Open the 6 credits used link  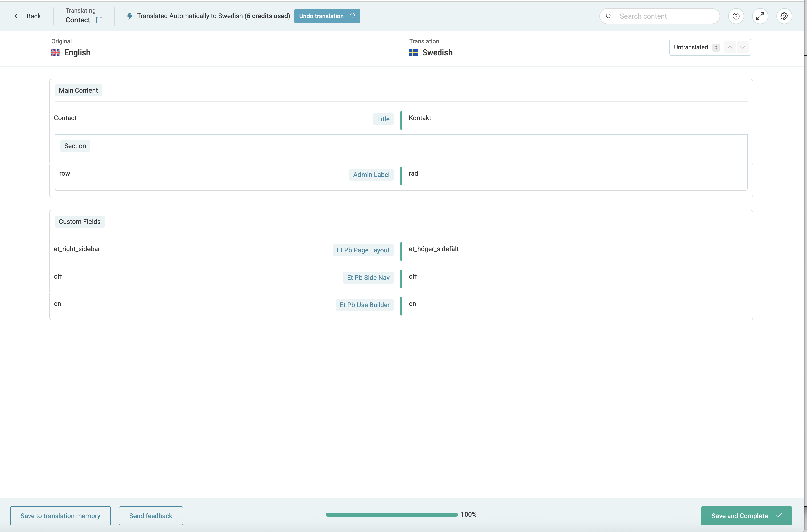(x=267, y=16)
